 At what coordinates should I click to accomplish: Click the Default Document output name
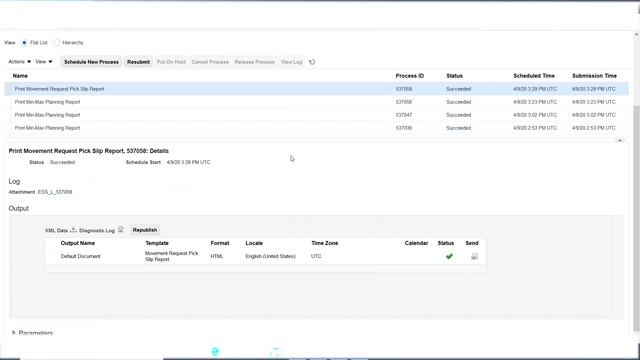coord(80,256)
